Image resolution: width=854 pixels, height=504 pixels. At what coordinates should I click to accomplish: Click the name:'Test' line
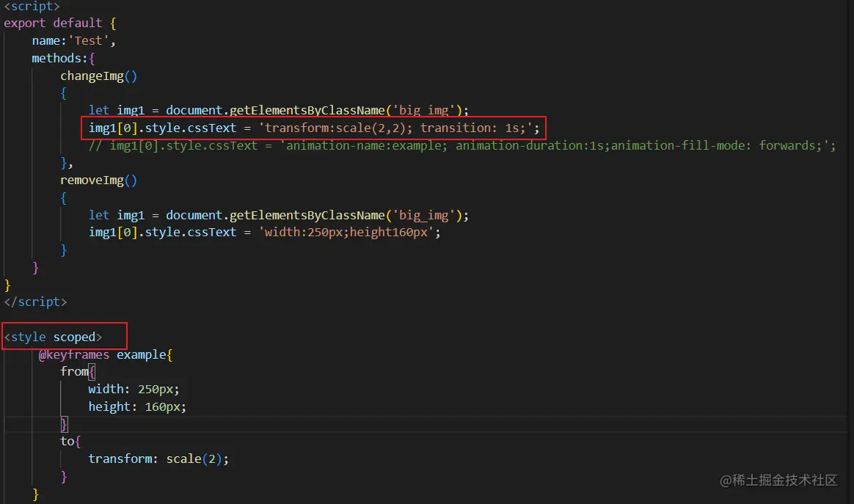(73, 41)
